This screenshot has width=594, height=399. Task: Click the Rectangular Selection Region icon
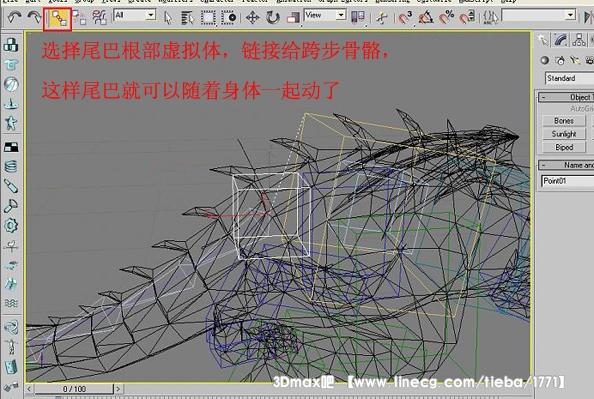tap(208, 17)
